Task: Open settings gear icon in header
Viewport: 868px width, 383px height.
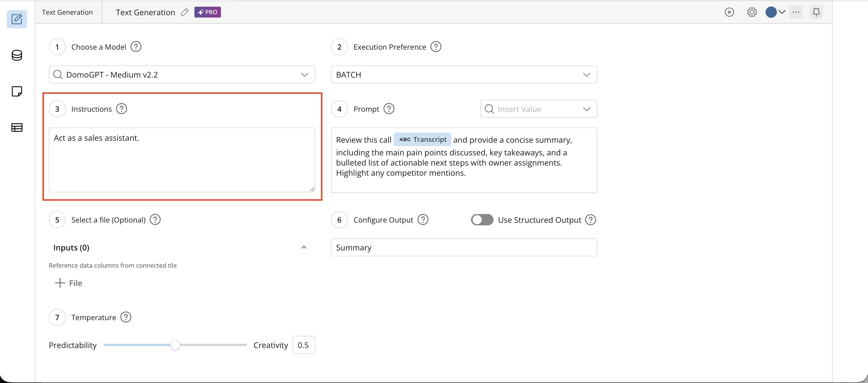Action: [x=752, y=12]
